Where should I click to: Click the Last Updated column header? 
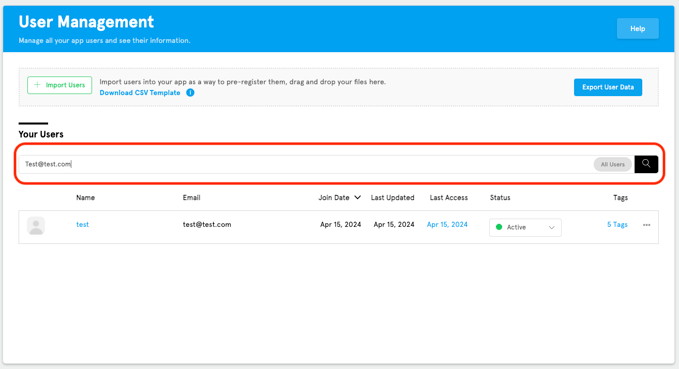pyautogui.click(x=392, y=197)
